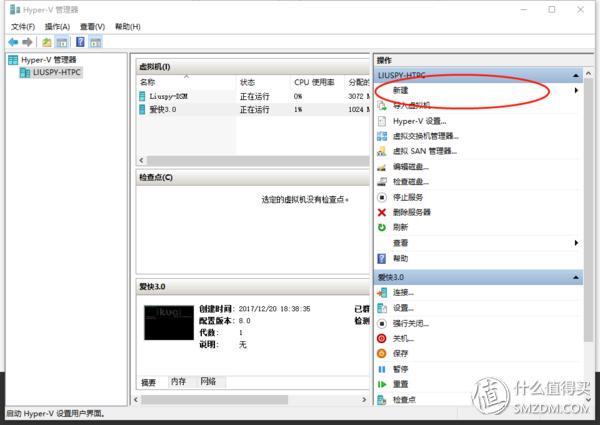Image resolution: width=600 pixels, height=425 pixels.
Task: Click the 检查点 checkpoint icon in actions
Action: (382, 400)
